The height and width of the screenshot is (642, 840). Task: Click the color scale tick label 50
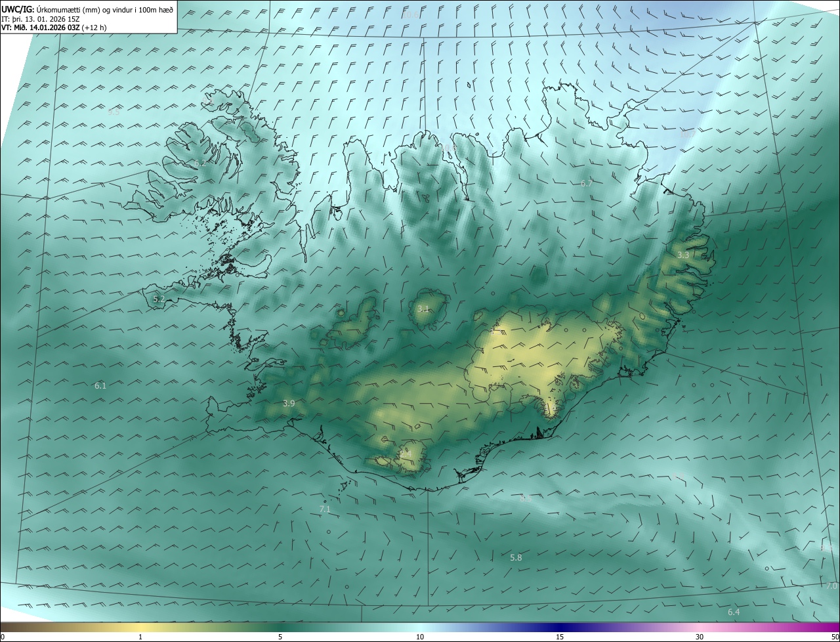(x=835, y=637)
